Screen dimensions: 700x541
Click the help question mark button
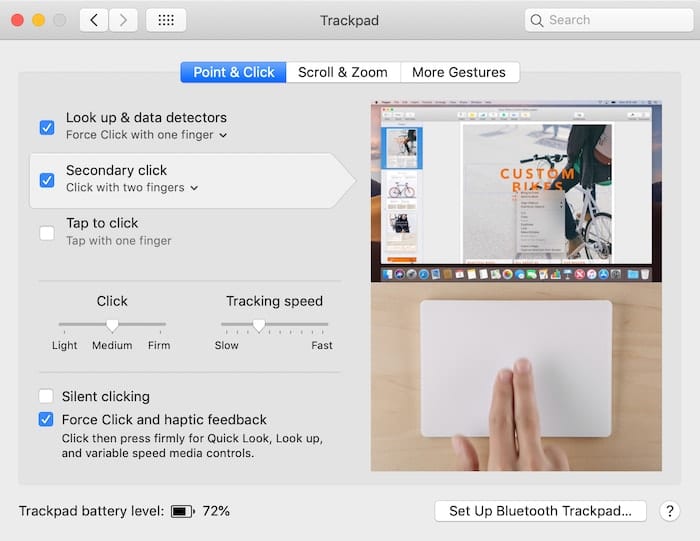(670, 511)
